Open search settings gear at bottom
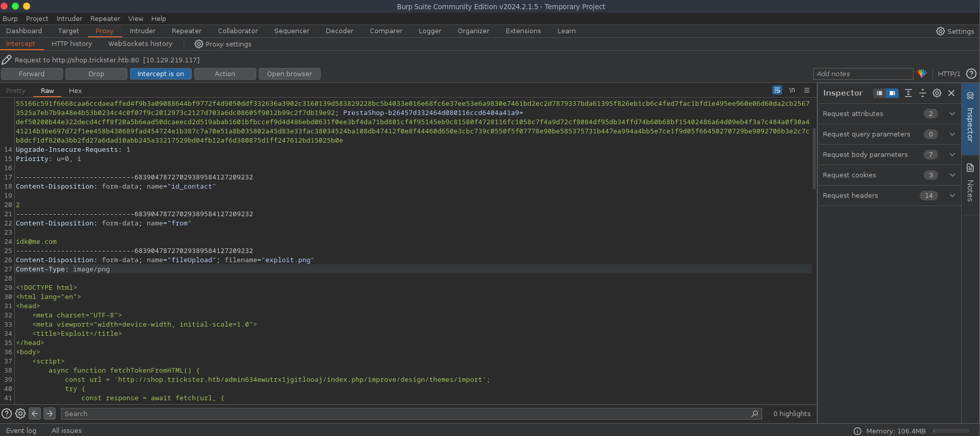980x436 pixels. pos(20,414)
